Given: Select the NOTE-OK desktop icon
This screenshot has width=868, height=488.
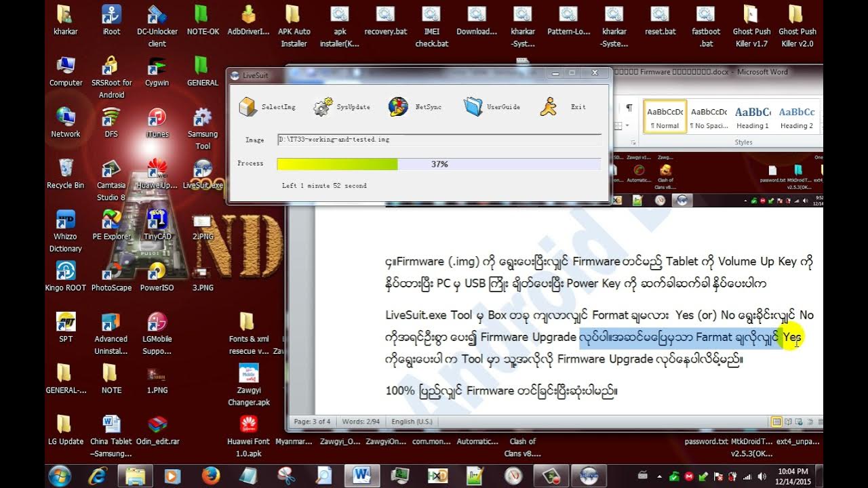Looking at the screenshot, I should pos(203,20).
